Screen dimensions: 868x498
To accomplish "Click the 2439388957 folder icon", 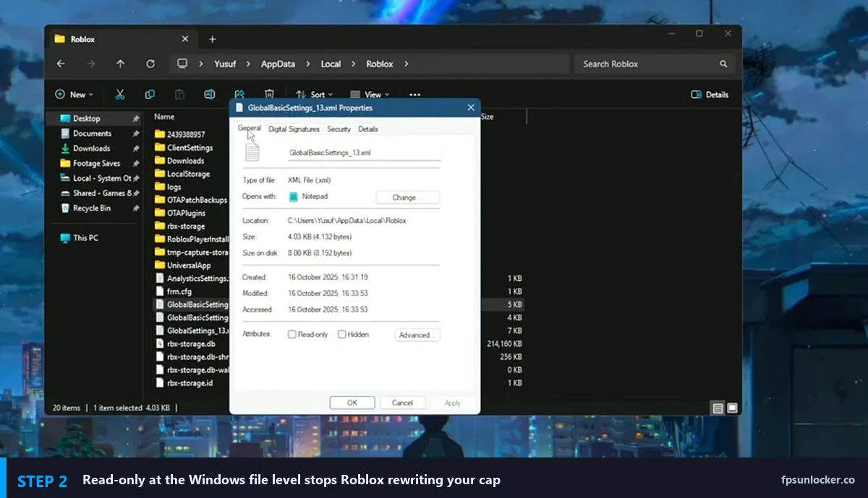I will pyautogui.click(x=161, y=135).
